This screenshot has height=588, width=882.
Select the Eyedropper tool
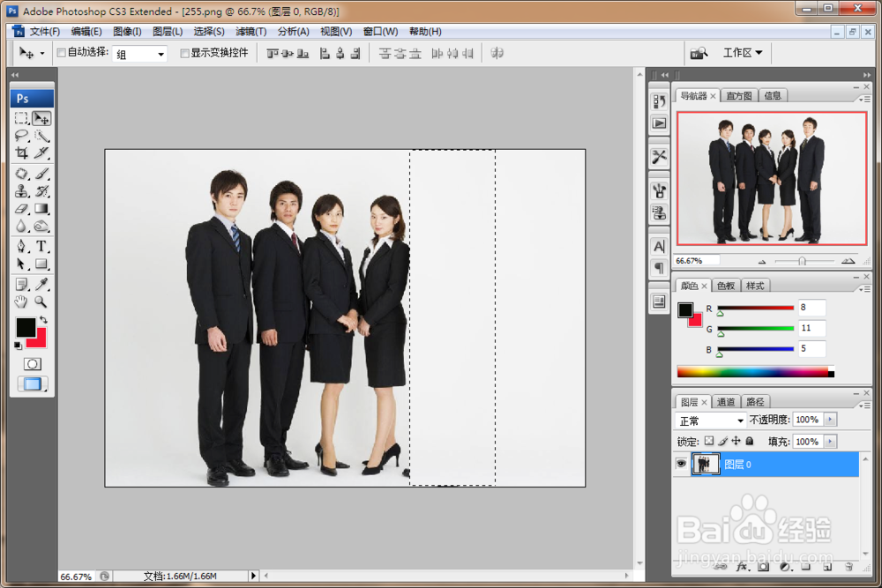pos(41,285)
